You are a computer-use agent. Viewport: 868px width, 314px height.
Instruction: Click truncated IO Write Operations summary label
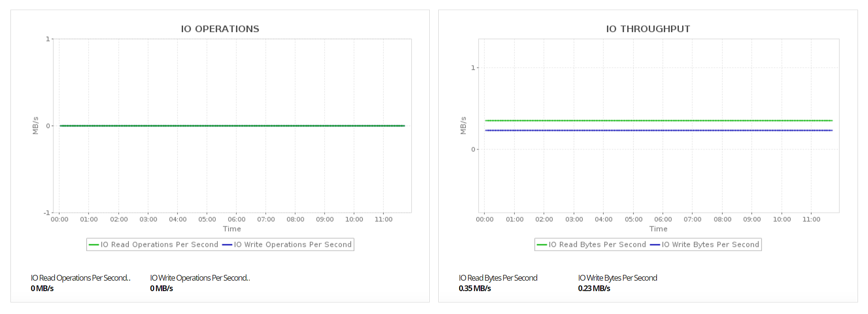[200, 278]
